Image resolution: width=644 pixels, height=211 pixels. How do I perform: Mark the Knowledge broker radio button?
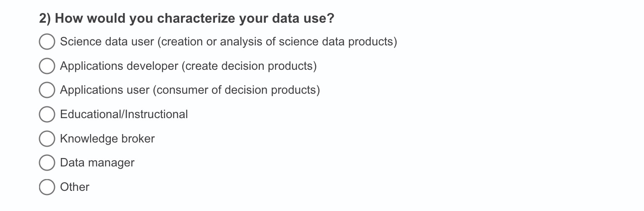(47, 139)
